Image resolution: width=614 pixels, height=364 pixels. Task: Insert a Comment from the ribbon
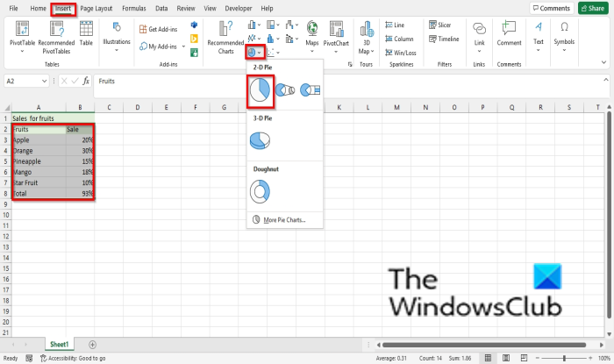tap(509, 33)
